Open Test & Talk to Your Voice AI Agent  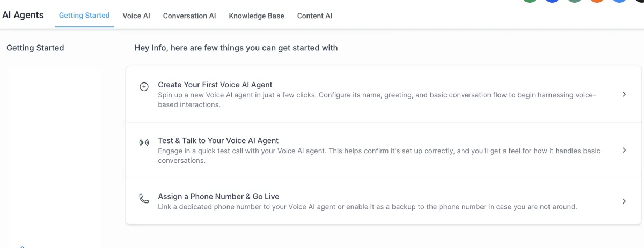pyautogui.click(x=218, y=140)
